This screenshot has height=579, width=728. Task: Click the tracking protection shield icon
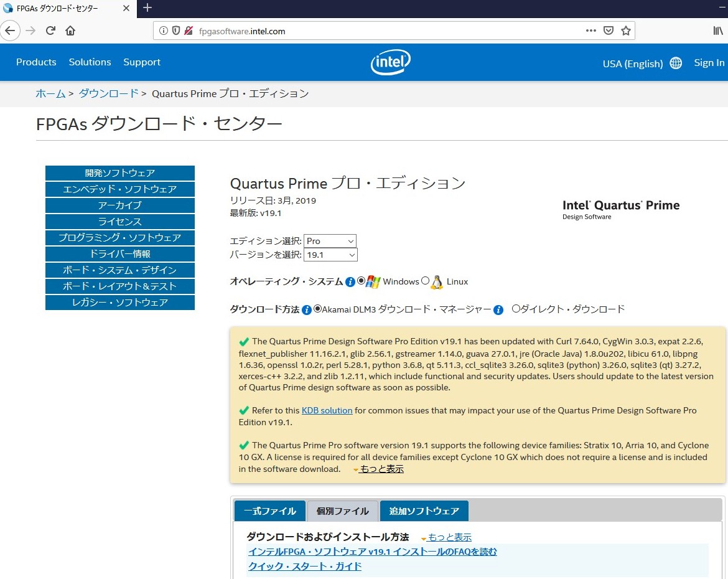[176, 31]
